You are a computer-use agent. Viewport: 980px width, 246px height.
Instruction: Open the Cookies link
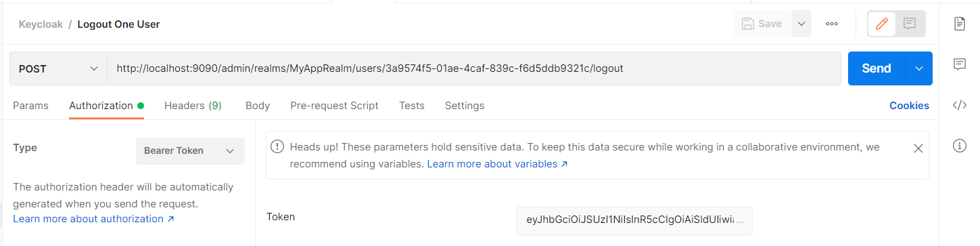tap(909, 106)
